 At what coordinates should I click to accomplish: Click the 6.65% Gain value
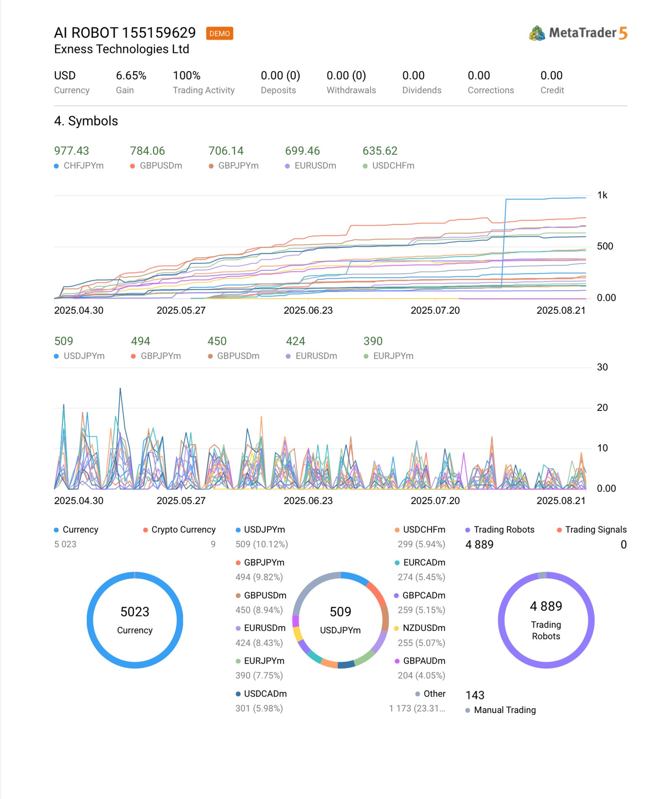131,76
